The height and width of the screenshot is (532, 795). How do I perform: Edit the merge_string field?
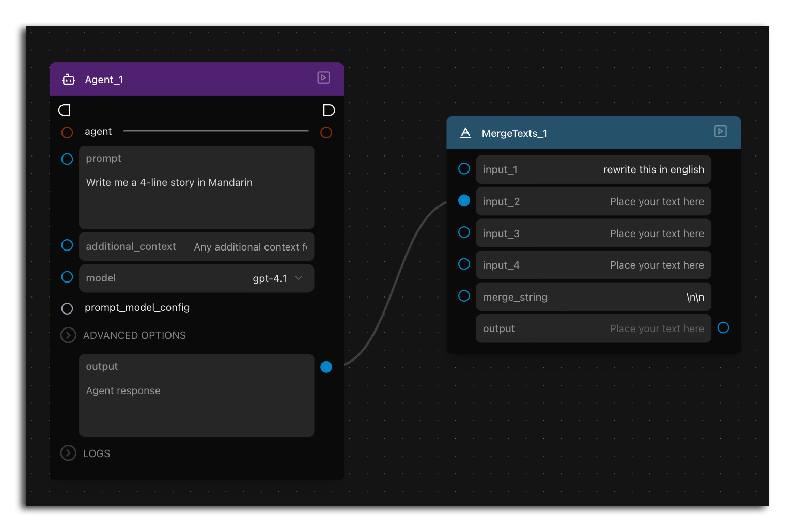(x=593, y=297)
